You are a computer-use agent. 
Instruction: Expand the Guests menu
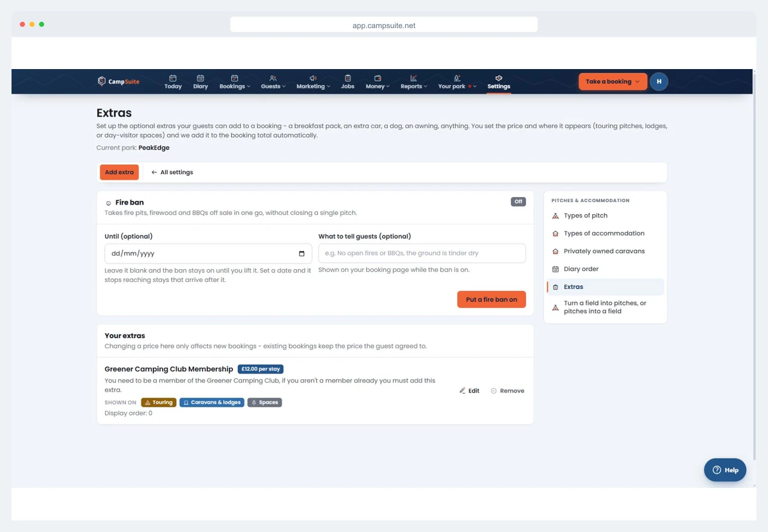273,81
